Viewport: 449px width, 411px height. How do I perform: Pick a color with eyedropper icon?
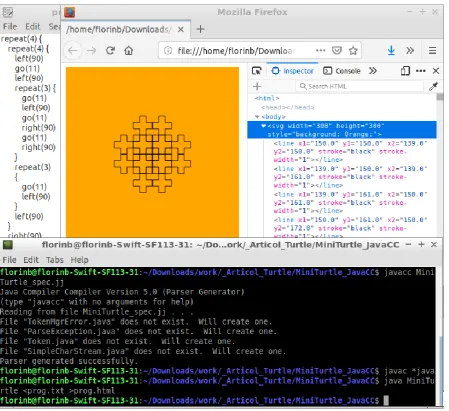pos(433,87)
